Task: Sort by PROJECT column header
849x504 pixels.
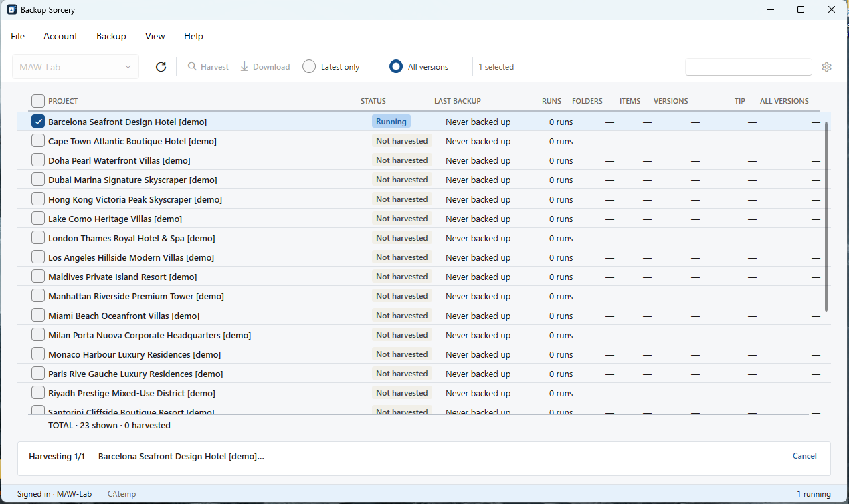Action: point(63,101)
